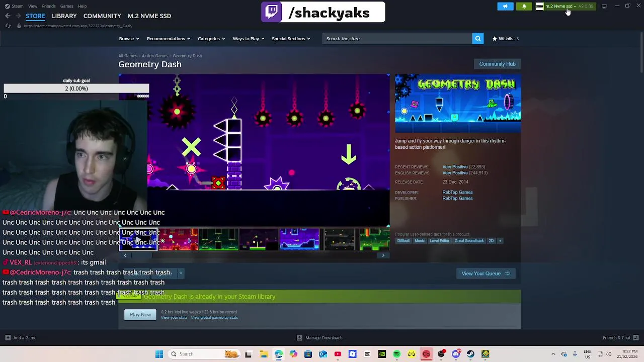644x362 pixels.
Task: Expand the dropdown arrow beside Ignore button
Action: tap(181, 274)
